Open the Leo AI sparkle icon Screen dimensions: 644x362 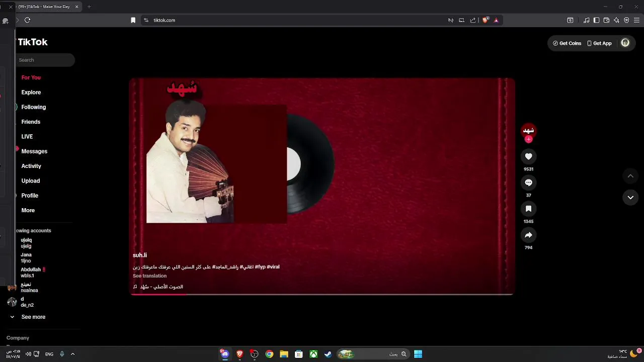[616, 20]
